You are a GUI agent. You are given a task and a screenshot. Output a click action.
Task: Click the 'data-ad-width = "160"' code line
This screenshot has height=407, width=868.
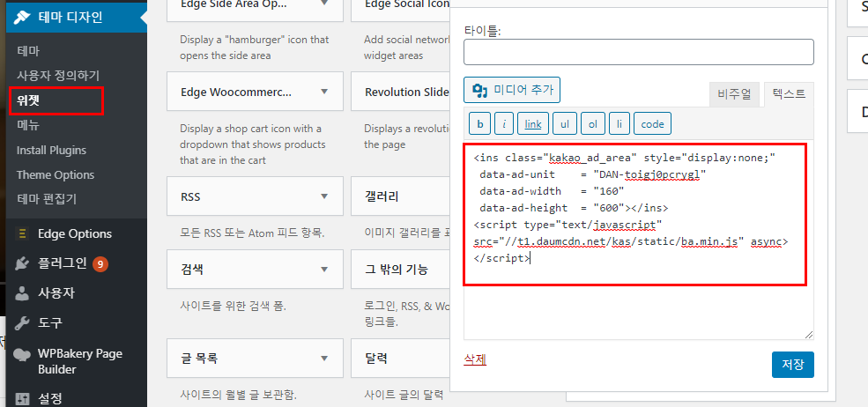[552, 191]
